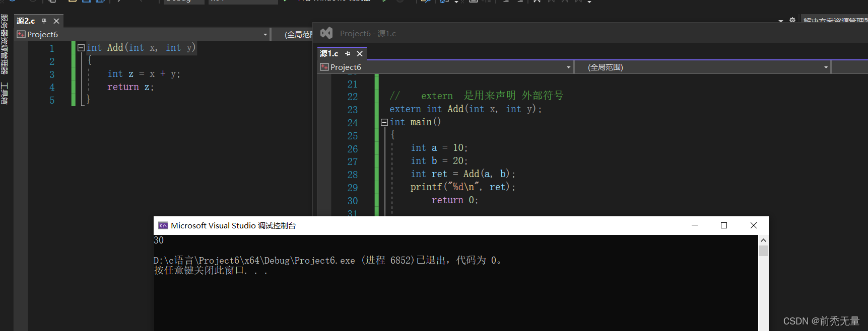
Task: Close the 源2.c tab
Action: coord(56,21)
